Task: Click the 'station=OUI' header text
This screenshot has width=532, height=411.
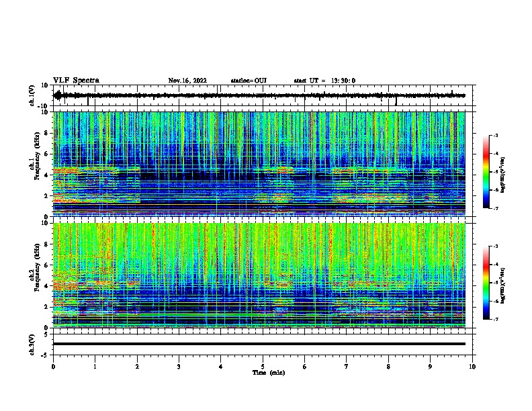Action: click(249, 81)
